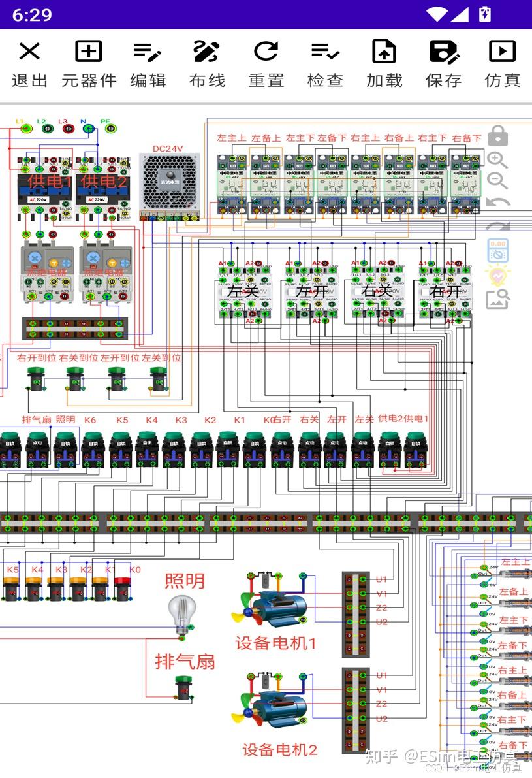The height and width of the screenshot is (778, 532).
Task: Push the 左关到位 limit button
Action: [x=159, y=379]
